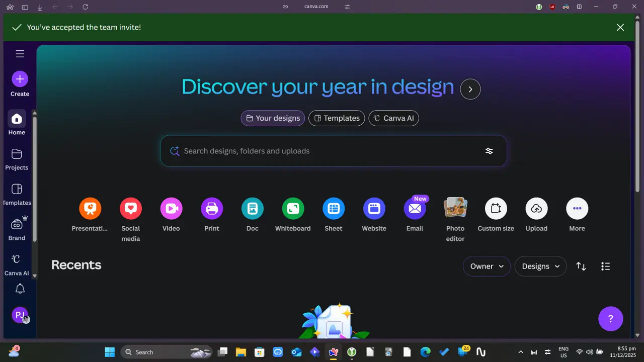The height and width of the screenshot is (362, 644).
Task: Launch the Photo editor
Action: pyautogui.click(x=455, y=208)
